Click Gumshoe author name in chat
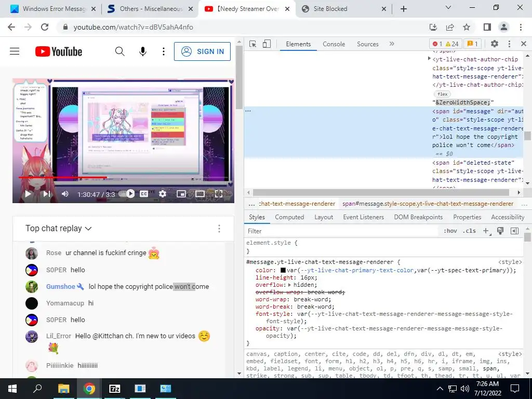This screenshot has height=399, width=532. 60,287
